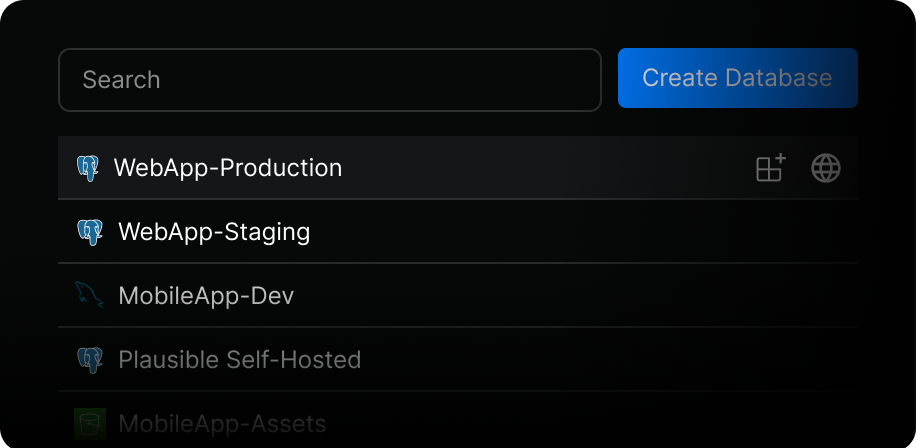Click the Create Database button
Screen dimensions: 916x448
(738, 78)
